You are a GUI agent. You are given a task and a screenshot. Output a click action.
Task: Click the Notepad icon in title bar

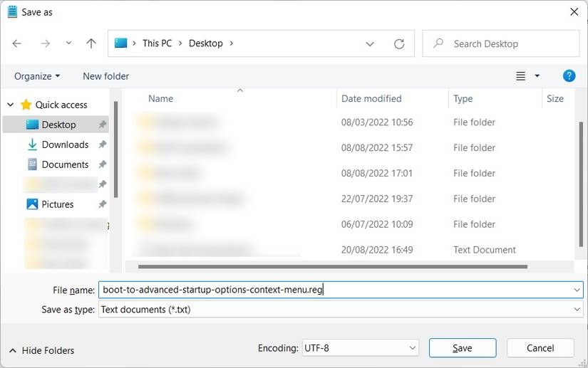tap(12, 12)
